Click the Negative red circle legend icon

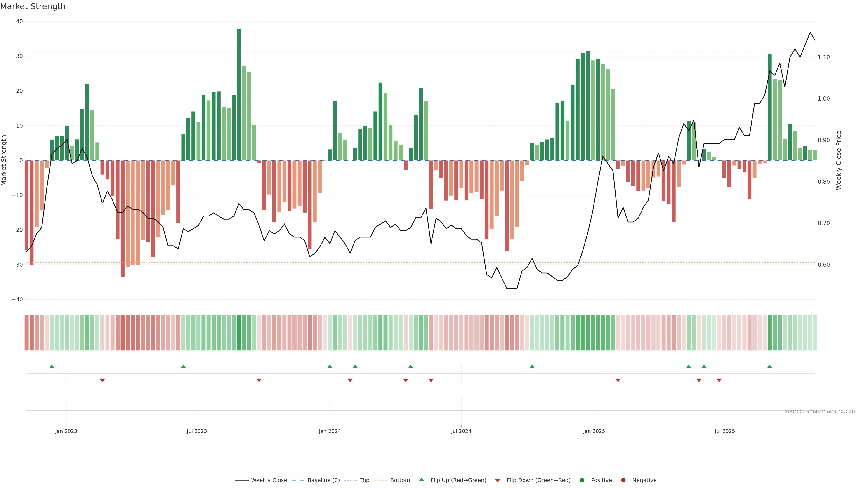point(623,480)
